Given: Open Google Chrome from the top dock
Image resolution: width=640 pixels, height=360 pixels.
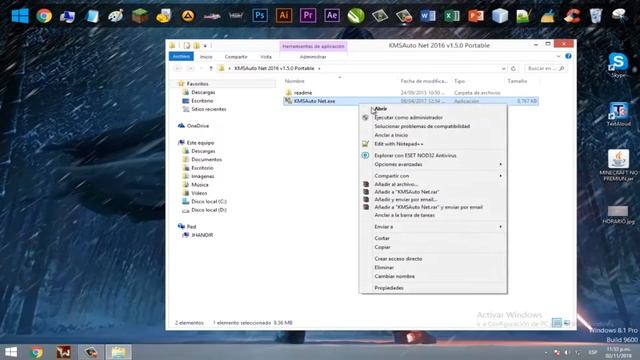Looking at the screenshot, I should pyautogui.click(x=44, y=16).
